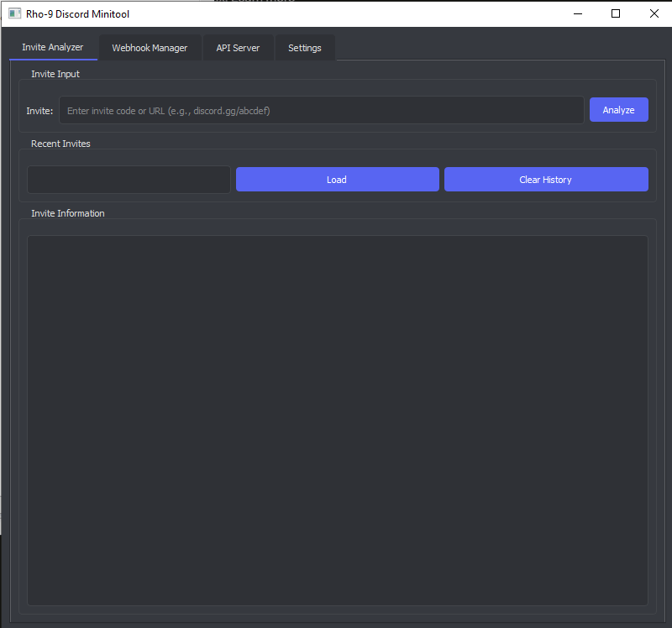Click the "Invite:" field label
The height and width of the screenshot is (628, 672).
pos(39,111)
